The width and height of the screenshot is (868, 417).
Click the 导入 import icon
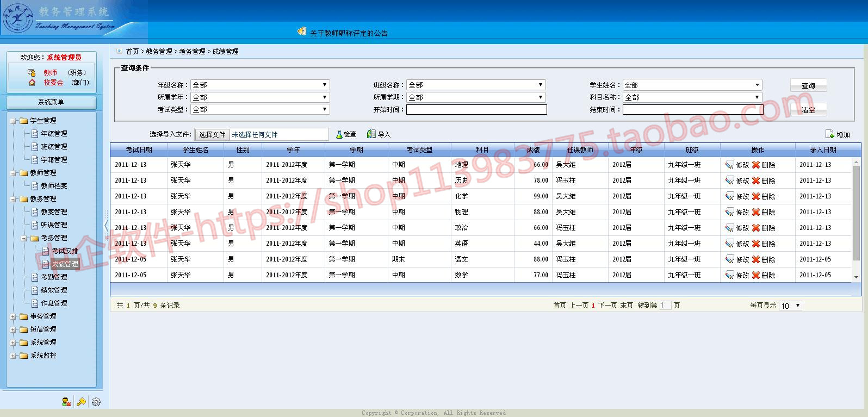pyautogui.click(x=371, y=134)
